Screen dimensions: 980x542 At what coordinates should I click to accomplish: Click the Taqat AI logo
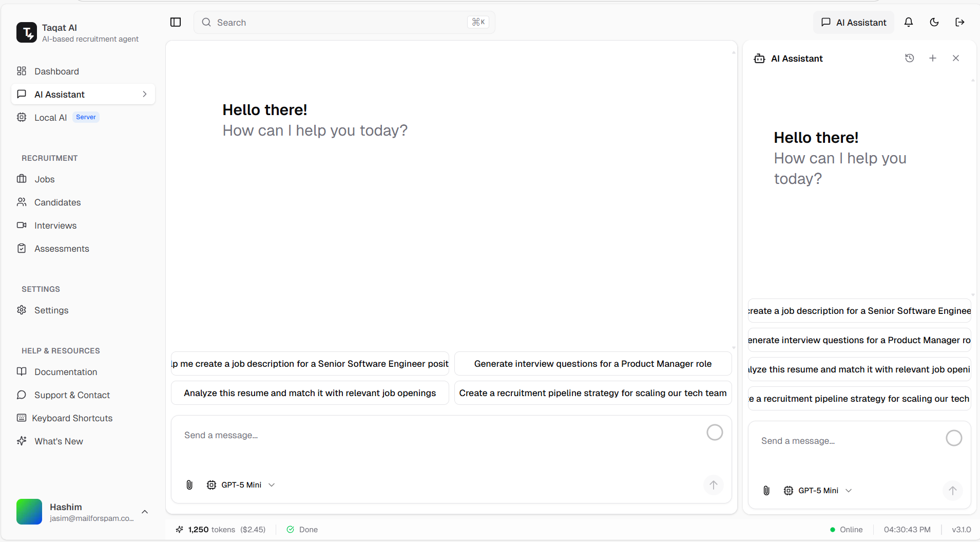click(27, 32)
